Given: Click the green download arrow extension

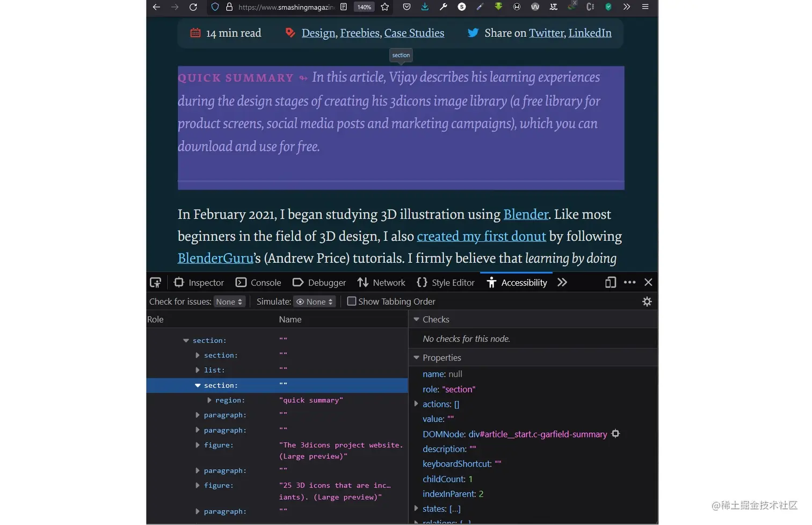Looking at the screenshot, I should [x=498, y=6].
